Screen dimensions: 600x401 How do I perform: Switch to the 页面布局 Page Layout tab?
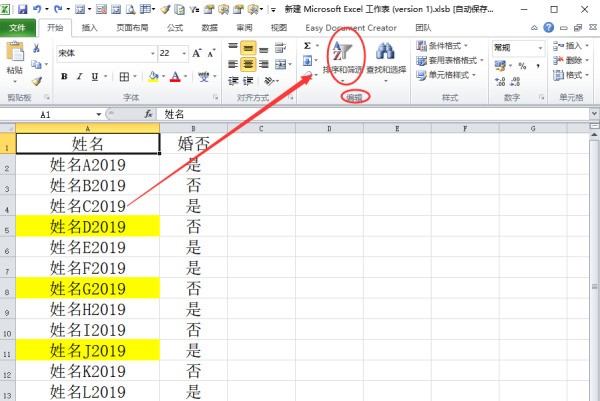pos(132,28)
